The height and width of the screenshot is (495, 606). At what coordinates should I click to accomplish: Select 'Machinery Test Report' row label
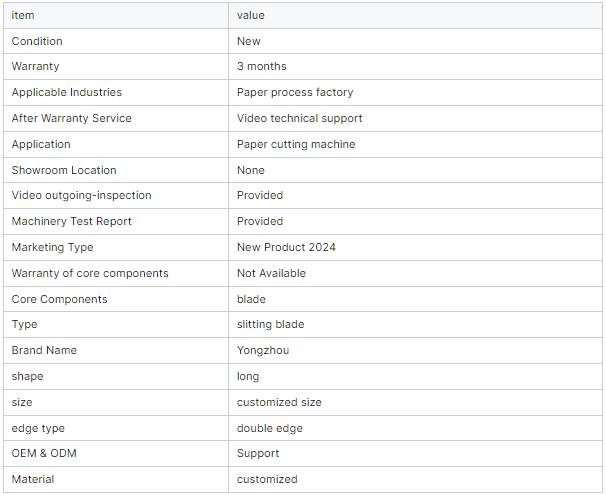[72, 222]
